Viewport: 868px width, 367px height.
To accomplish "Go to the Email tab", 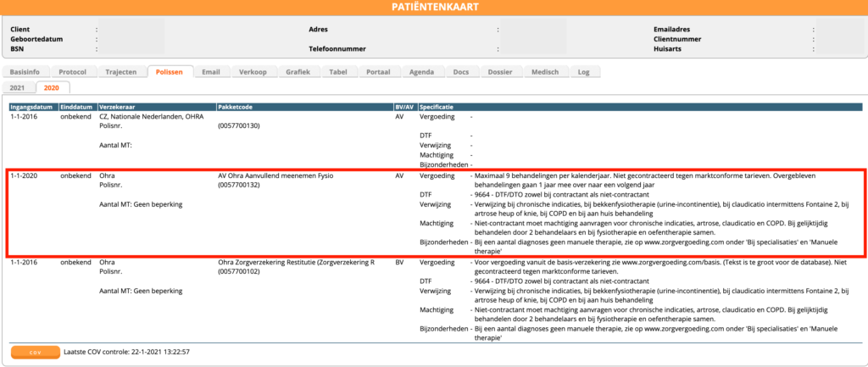I will pyautogui.click(x=211, y=72).
